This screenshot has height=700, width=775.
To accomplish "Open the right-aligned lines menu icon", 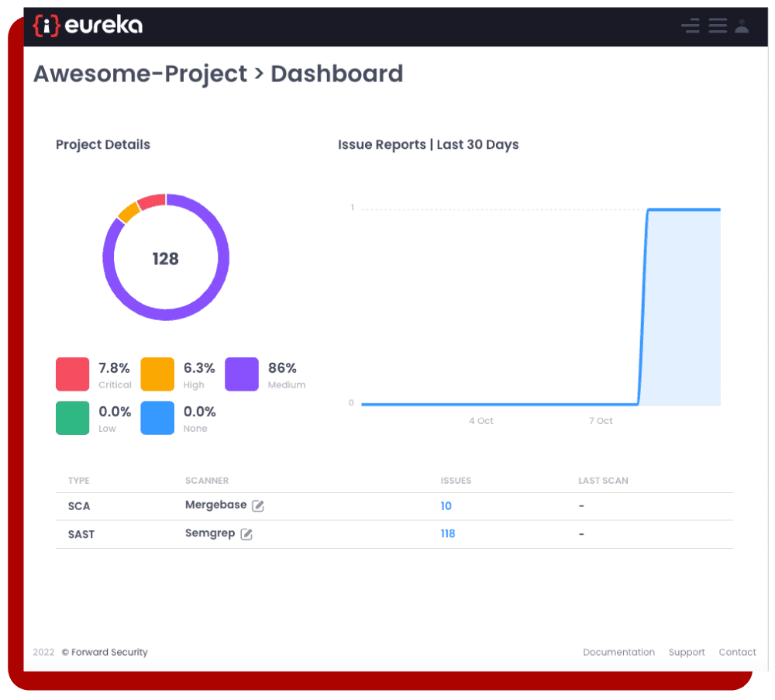I will pos(690,26).
